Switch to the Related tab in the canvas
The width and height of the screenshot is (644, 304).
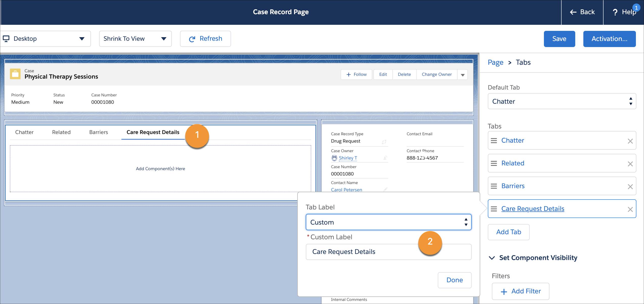61,132
